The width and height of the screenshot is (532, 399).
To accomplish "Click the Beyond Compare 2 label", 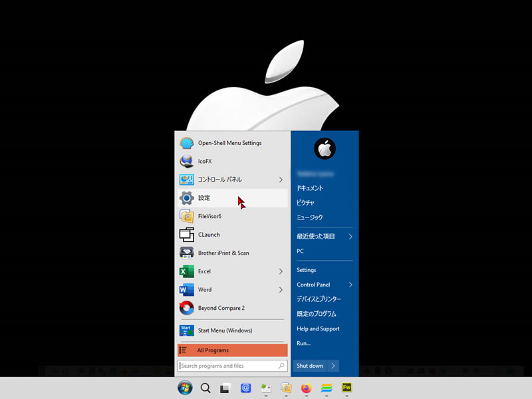I will [x=221, y=308].
